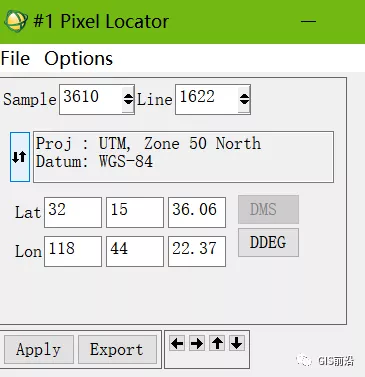
Task: Switch to DDEG decimal degrees format
Action: coord(268,242)
